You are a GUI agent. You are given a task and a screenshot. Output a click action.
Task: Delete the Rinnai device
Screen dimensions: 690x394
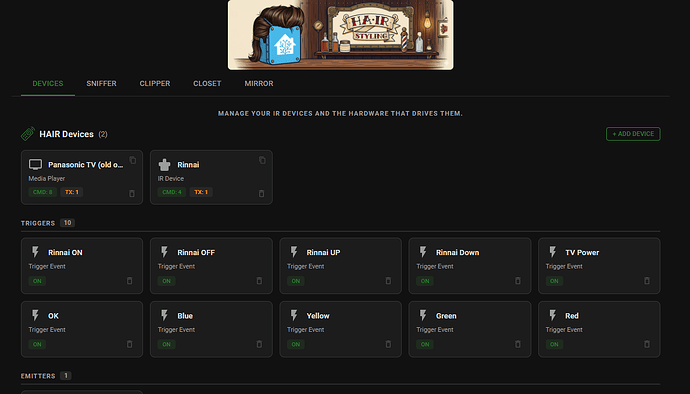click(x=261, y=193)
